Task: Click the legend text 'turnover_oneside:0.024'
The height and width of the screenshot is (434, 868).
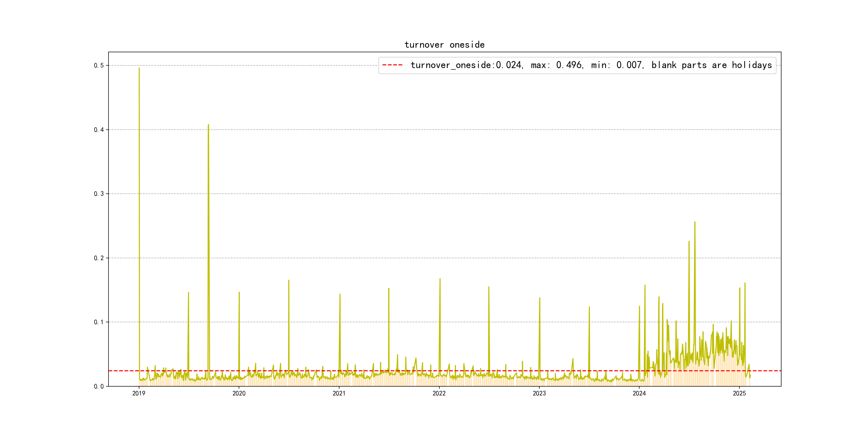Action: click(x=466, y=65)
